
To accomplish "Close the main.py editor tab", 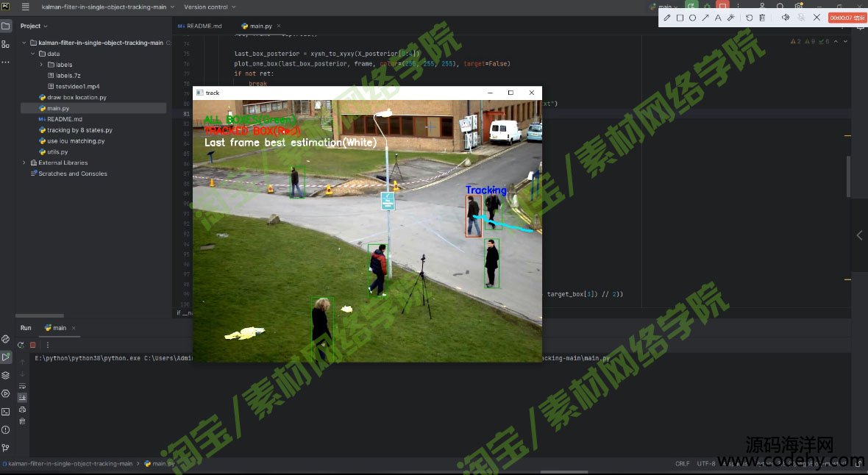I will pyautogui.click(x=279, y=26).
